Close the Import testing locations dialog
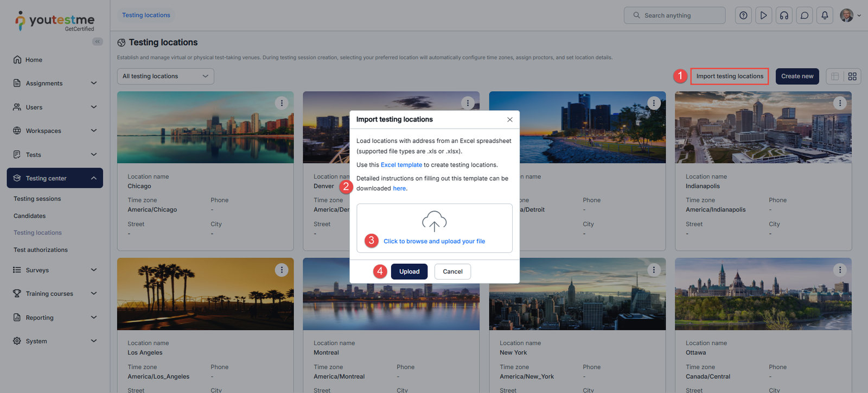This screenshot has width=868, height=393. 509,120
